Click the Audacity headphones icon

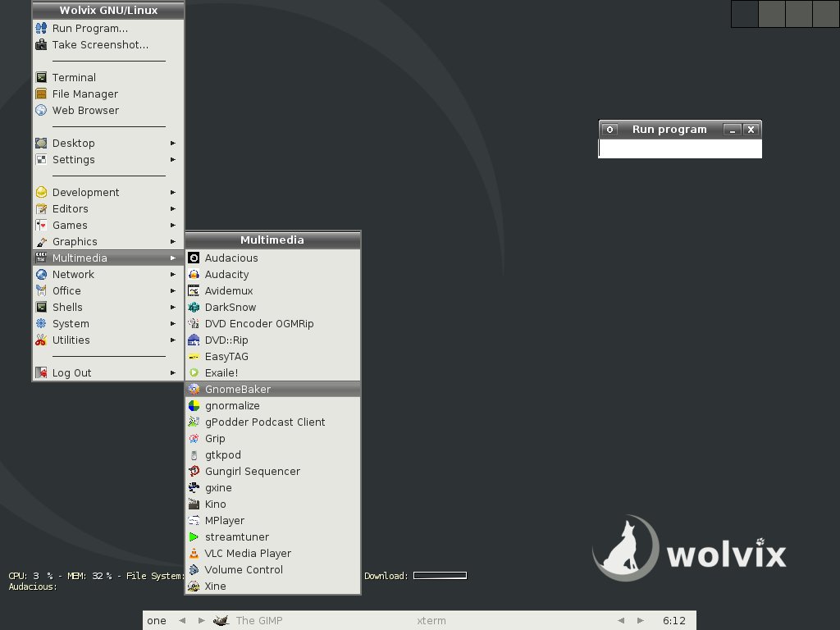pos(194,274)
